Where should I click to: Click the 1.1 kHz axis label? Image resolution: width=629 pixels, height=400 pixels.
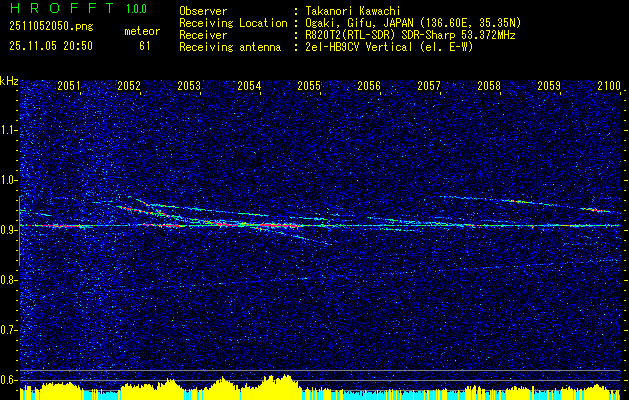(9, 130)
